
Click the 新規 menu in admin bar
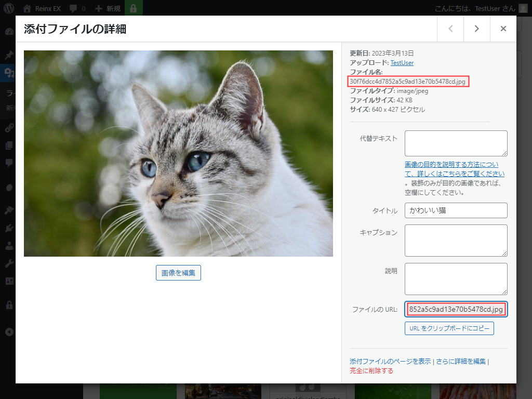click(108, 8)
